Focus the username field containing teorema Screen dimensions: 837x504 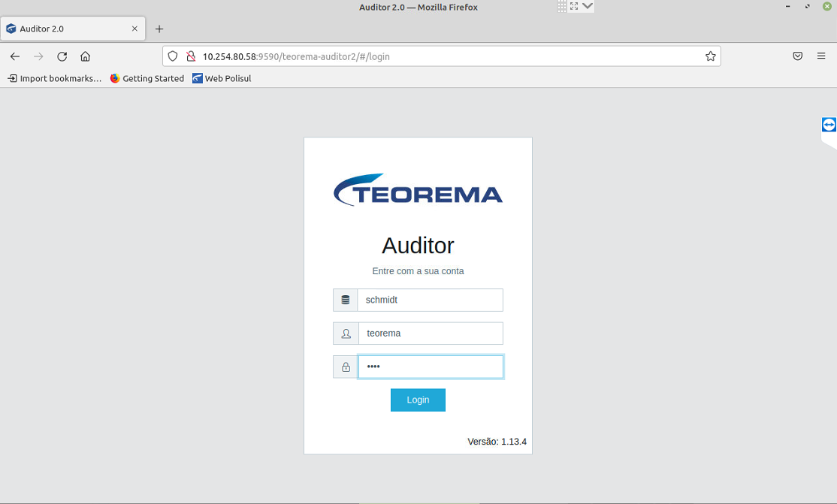[431, 333]
